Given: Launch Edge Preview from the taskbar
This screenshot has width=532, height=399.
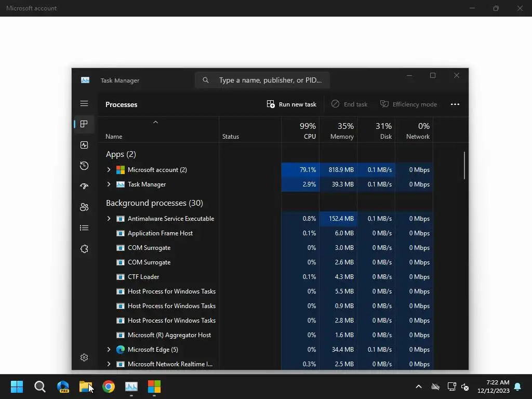Looking at the screenshot, I should 63,387.
